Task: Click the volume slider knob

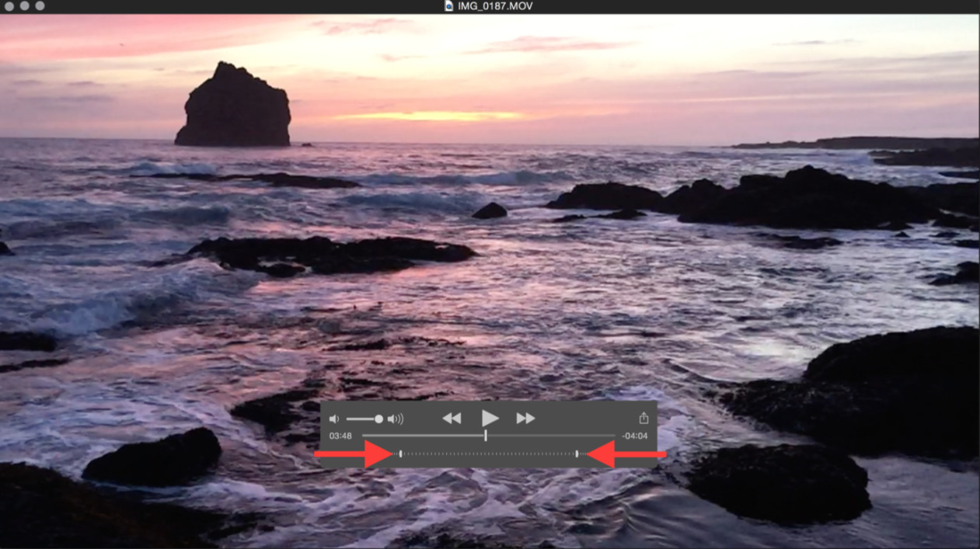Action: [x=378, y=419]
